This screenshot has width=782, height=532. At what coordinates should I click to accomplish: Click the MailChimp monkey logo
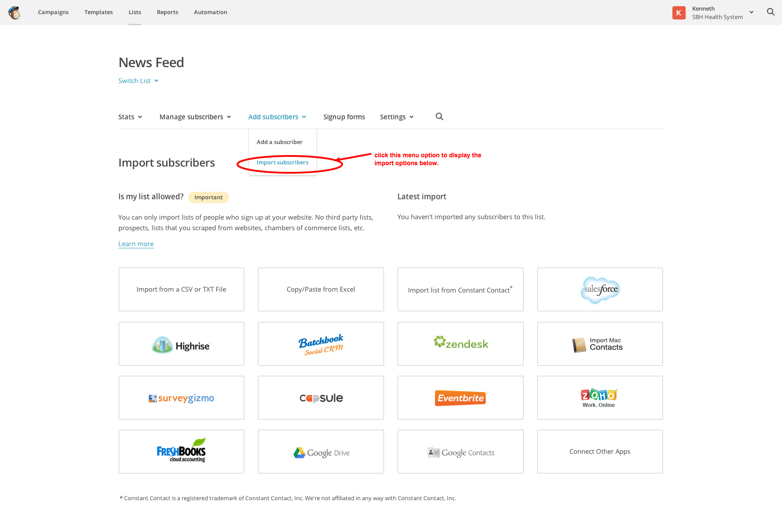coord(15,12)
